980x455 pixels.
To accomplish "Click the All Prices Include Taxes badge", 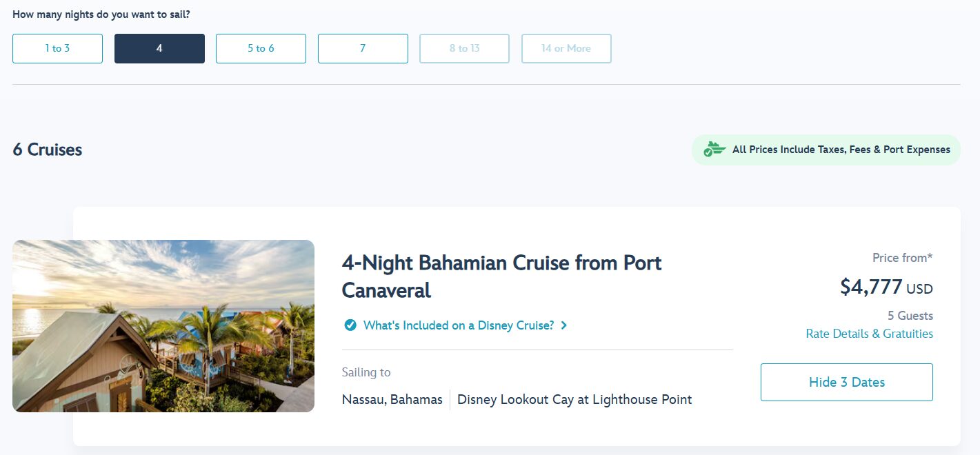I will pos(841,150).
